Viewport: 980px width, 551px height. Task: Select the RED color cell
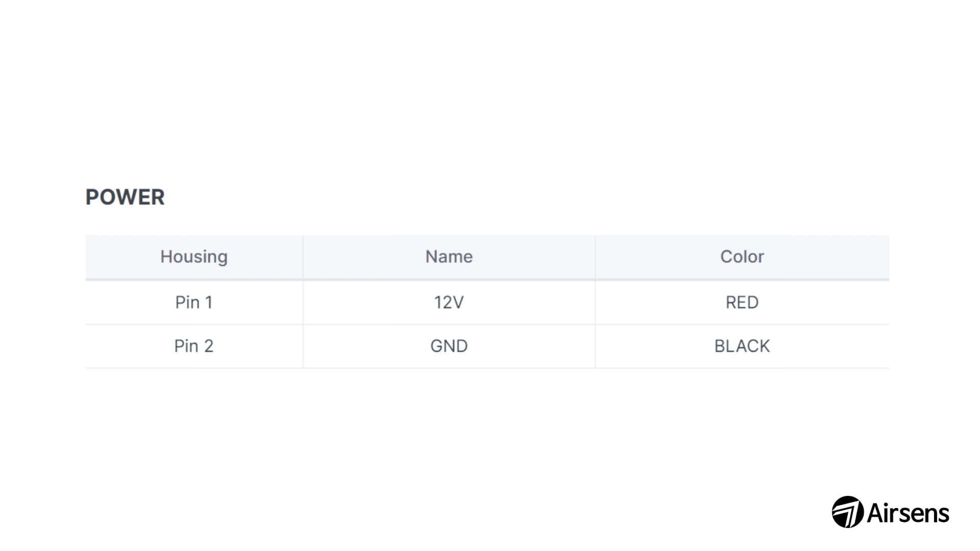(742, 303)
